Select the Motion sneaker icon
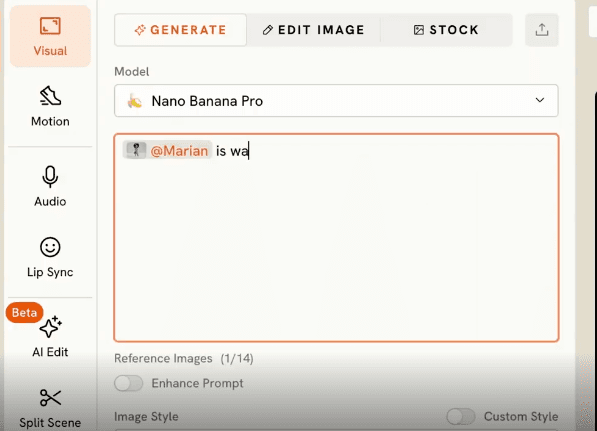597x431 pixels. pyautogui.click(x=50, y=96)
